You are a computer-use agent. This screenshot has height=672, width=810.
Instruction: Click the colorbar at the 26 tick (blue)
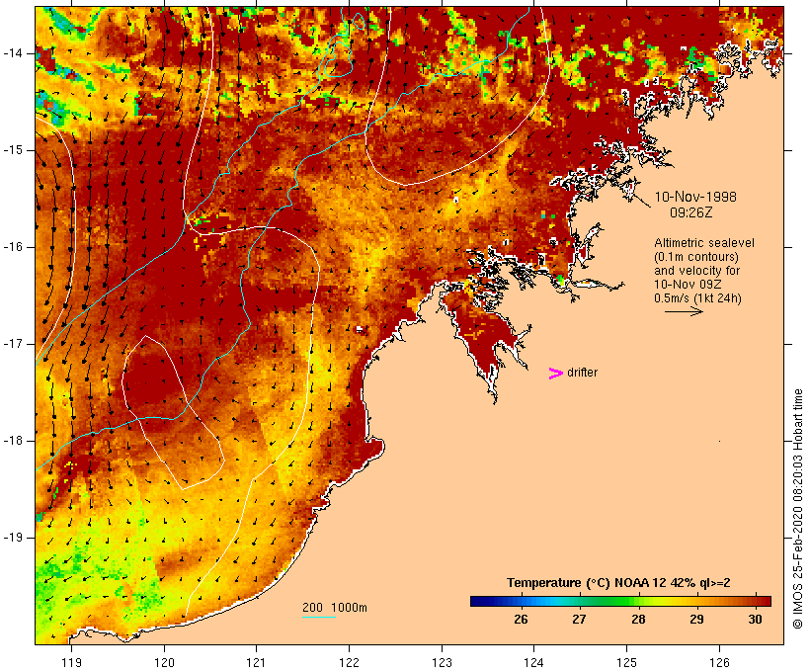coord(521,601)
